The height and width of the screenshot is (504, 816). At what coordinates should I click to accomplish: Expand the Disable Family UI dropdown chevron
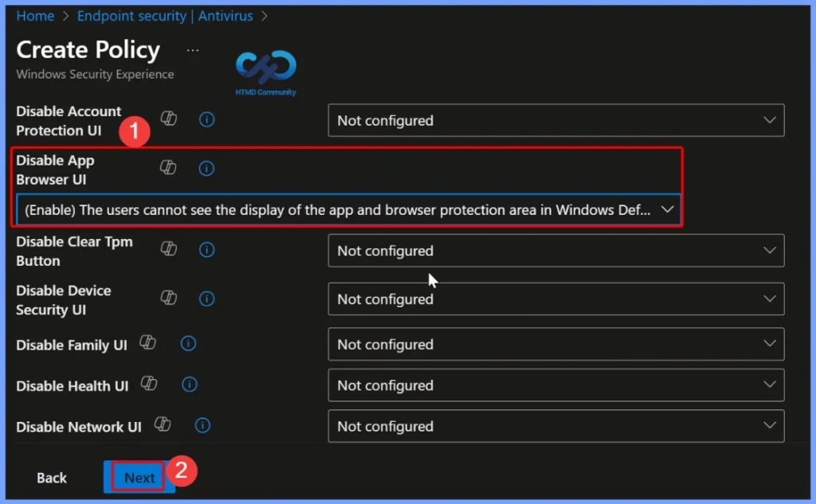(x=771, y=344)
